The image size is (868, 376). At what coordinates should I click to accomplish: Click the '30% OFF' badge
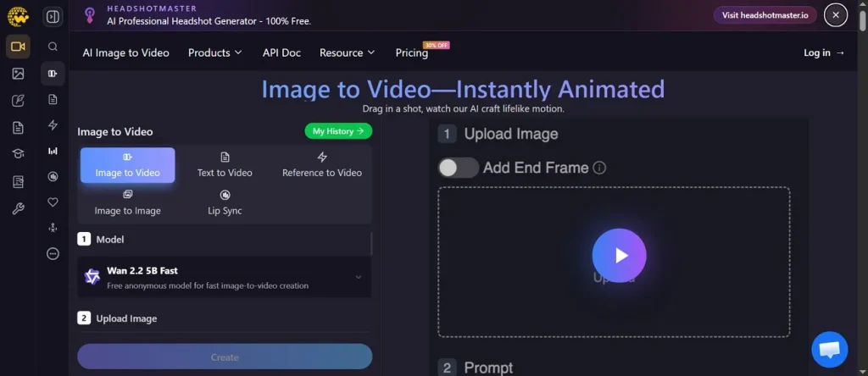pos(437,46)
